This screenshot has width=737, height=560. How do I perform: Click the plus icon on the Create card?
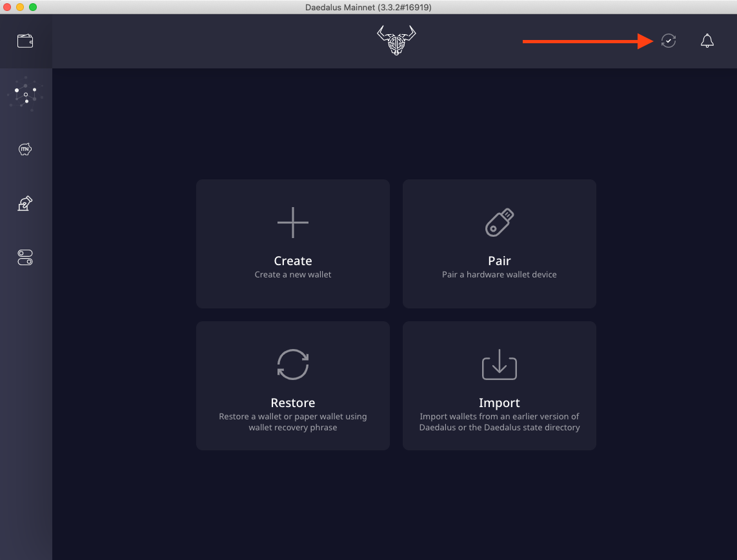(x=293, y=222)
